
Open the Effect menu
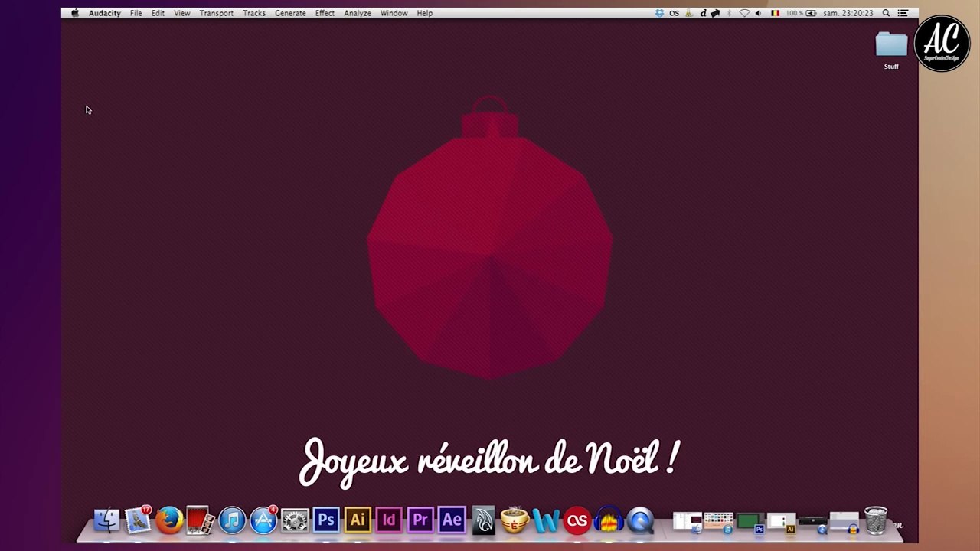[325, 13]
